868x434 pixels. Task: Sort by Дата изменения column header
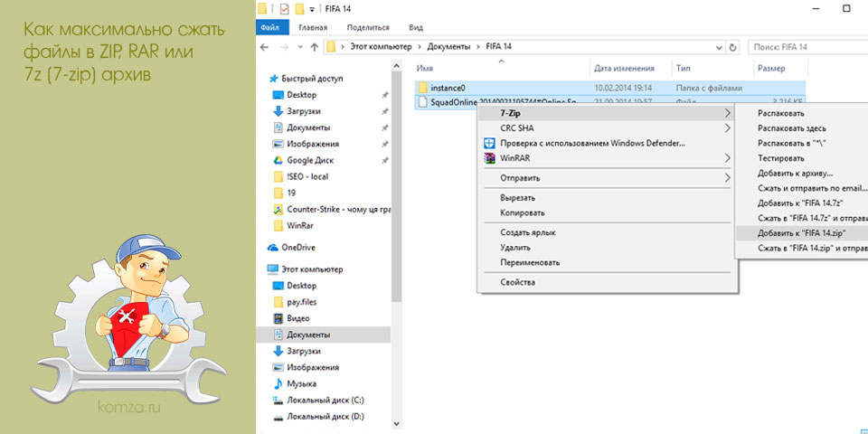click(625, 69)
